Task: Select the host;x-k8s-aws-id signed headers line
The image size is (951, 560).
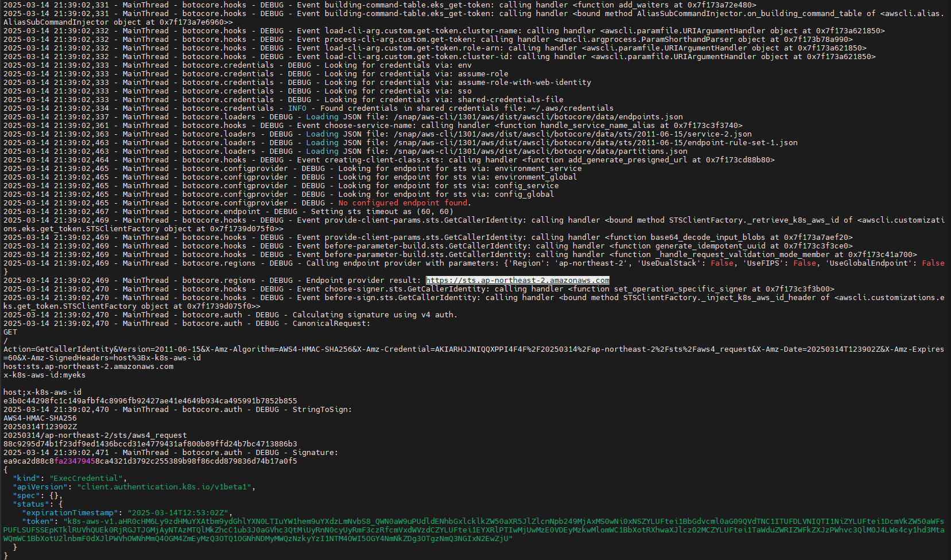Action: 42,392
